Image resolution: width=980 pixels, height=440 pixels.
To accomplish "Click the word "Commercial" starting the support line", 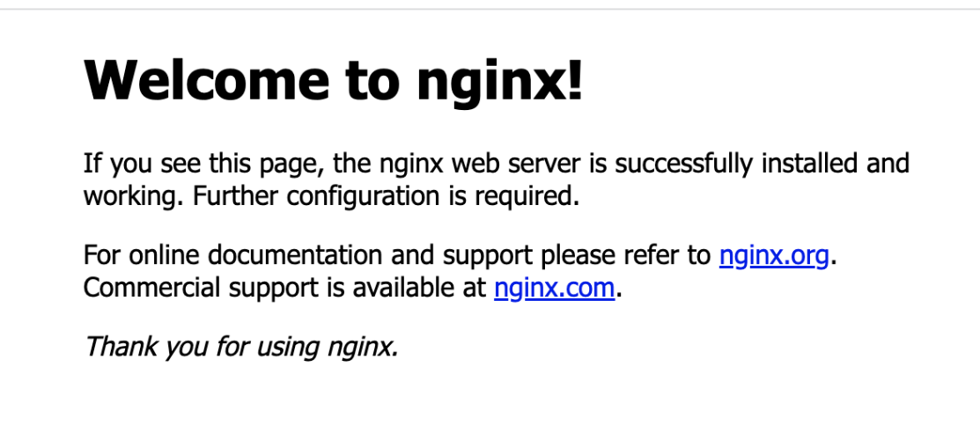I will point(152,288).
